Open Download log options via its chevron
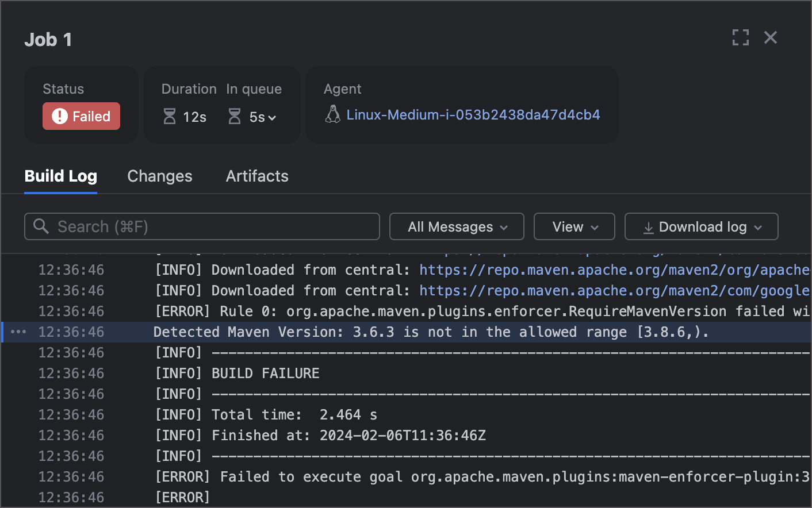812x508 pixels. pos(758,227)
